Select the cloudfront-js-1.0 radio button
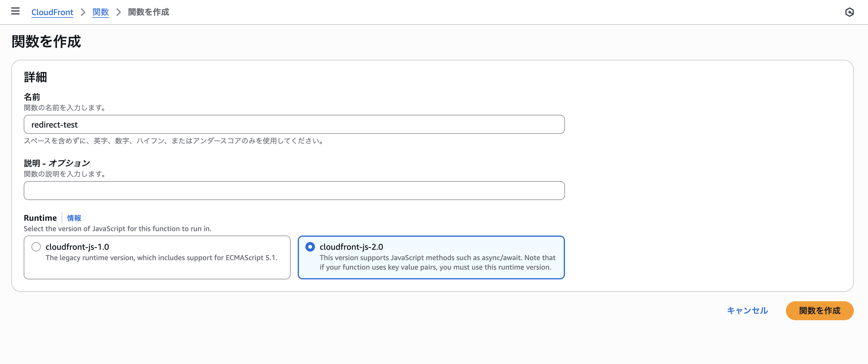Image resolution: width=868 pixels, height=364 pixels. 36,247
